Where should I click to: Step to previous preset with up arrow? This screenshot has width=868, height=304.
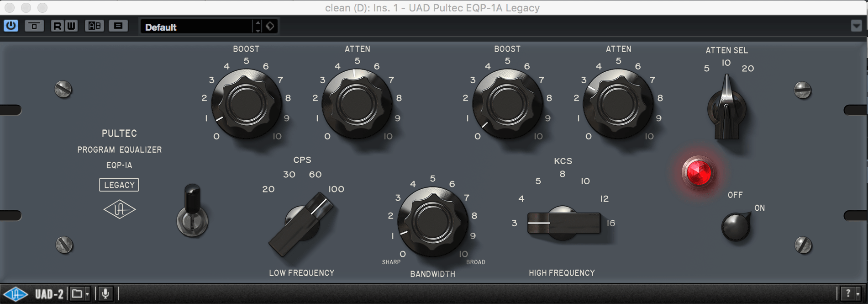(258, 23)
